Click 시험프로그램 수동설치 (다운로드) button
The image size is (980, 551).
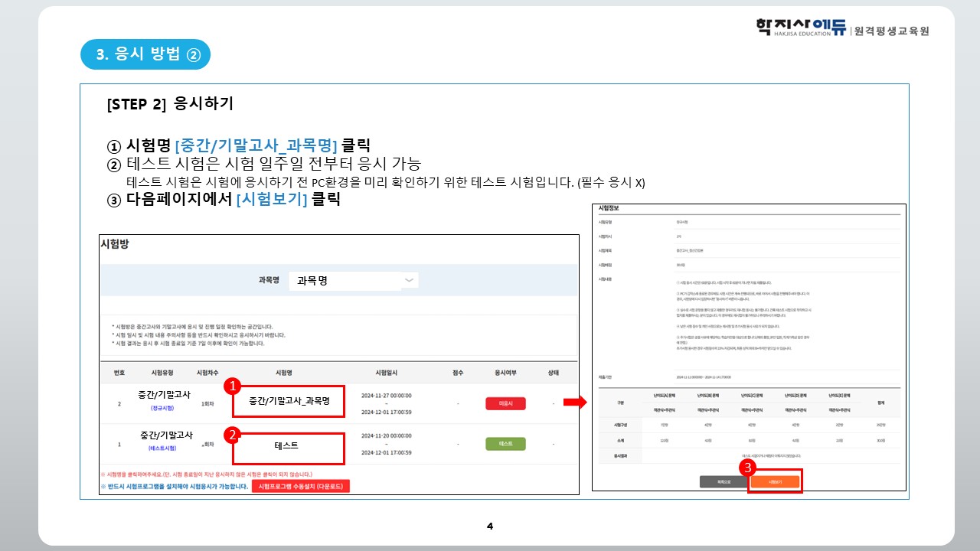coord(300,487)
